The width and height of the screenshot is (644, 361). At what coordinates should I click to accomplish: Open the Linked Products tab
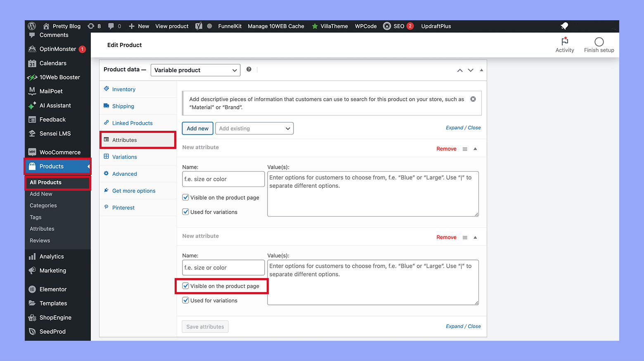[132, 123]
